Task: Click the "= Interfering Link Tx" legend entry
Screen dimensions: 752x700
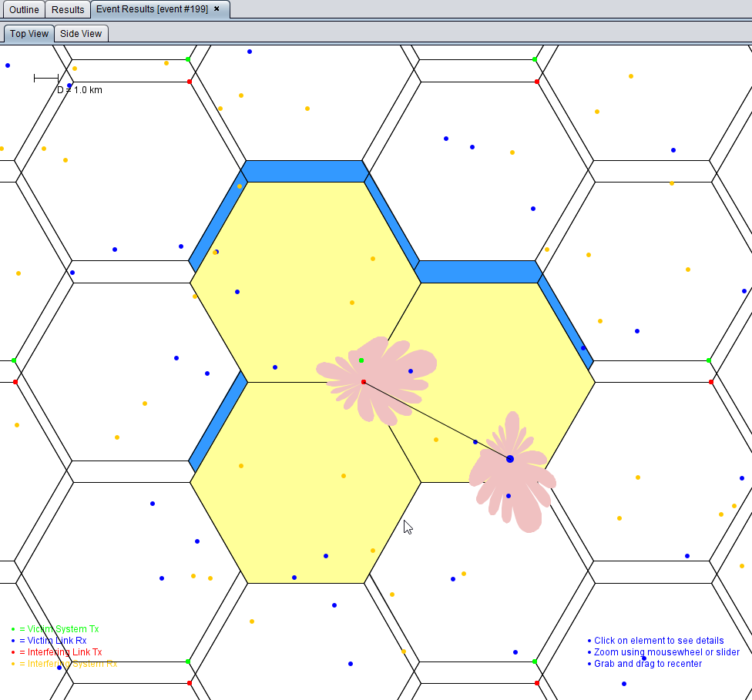Action: [60, 651]
